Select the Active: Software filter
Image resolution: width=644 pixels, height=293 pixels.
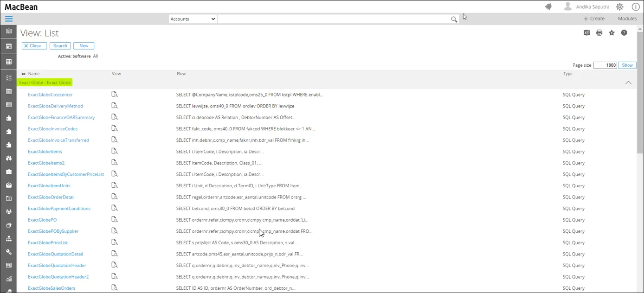click(x=74, y=56)
